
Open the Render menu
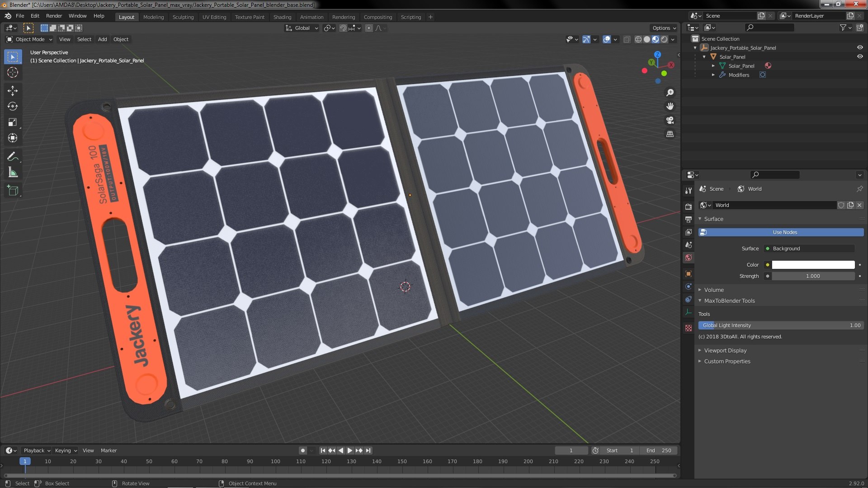click(x=54, y=16)
